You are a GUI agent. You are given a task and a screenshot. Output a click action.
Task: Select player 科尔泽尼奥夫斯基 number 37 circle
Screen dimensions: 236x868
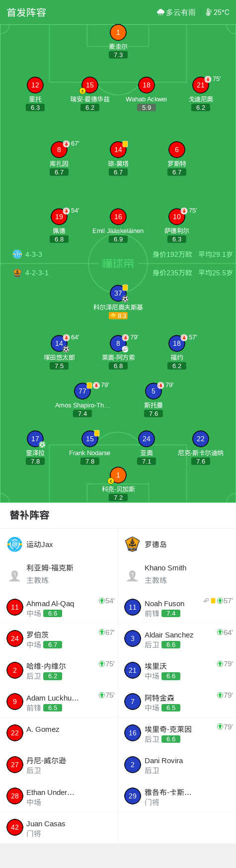[118, 293]
